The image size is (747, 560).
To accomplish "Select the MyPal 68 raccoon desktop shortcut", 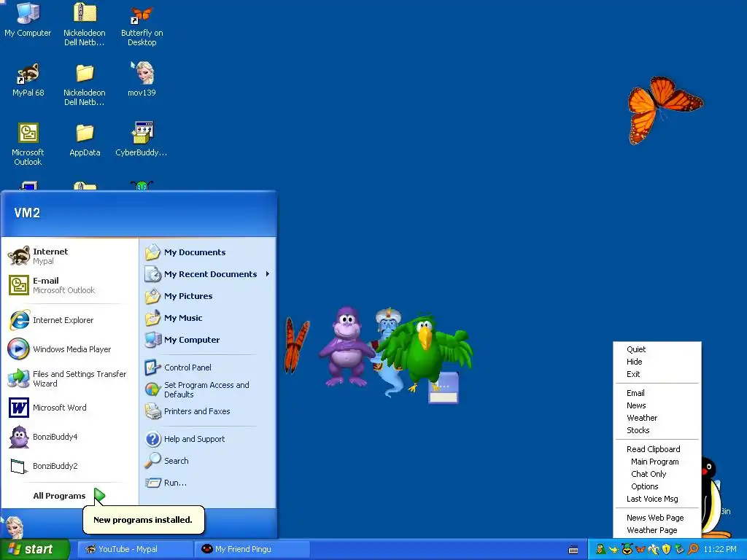I will 28,79.
